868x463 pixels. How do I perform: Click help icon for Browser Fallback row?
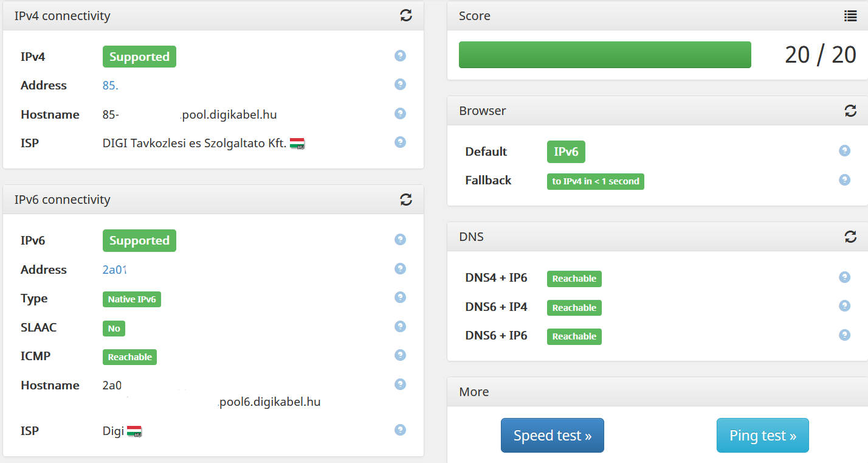point(844,180)
